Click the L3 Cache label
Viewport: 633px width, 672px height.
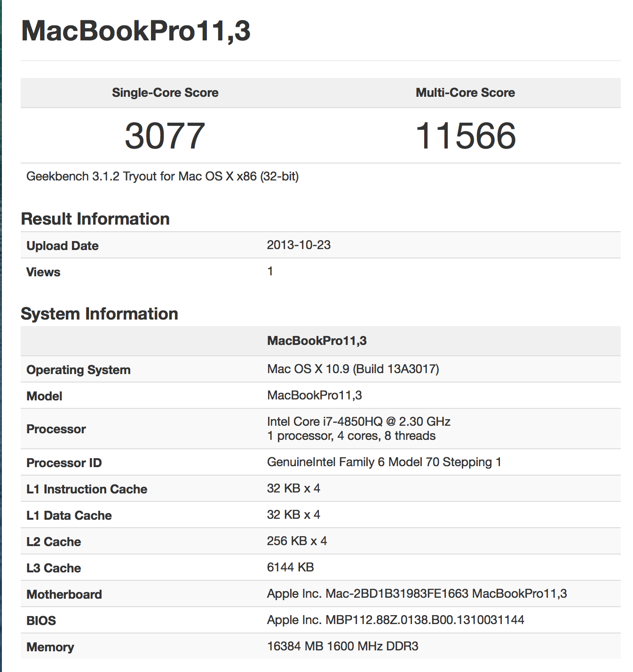tap(54, 568)
